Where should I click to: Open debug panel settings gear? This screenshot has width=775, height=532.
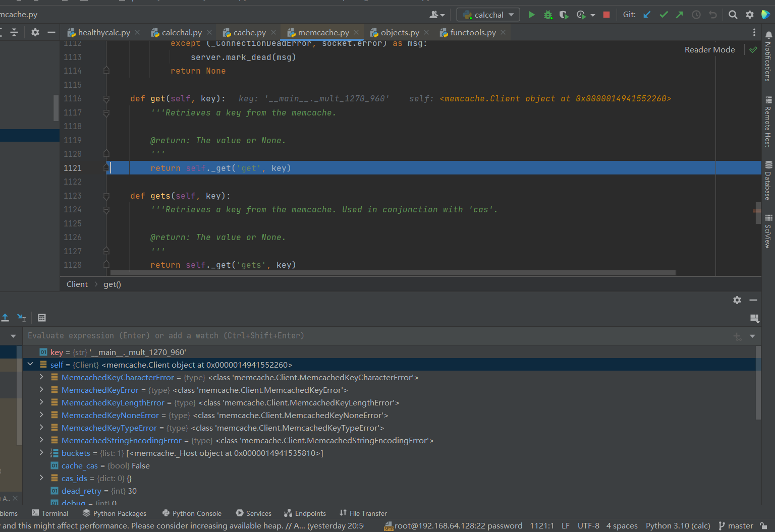click(x=737, y=300)
